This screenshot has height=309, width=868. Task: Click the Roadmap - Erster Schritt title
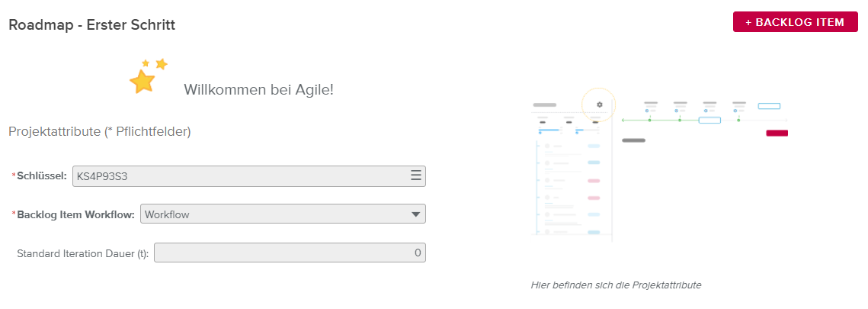[x=92, y=25]
